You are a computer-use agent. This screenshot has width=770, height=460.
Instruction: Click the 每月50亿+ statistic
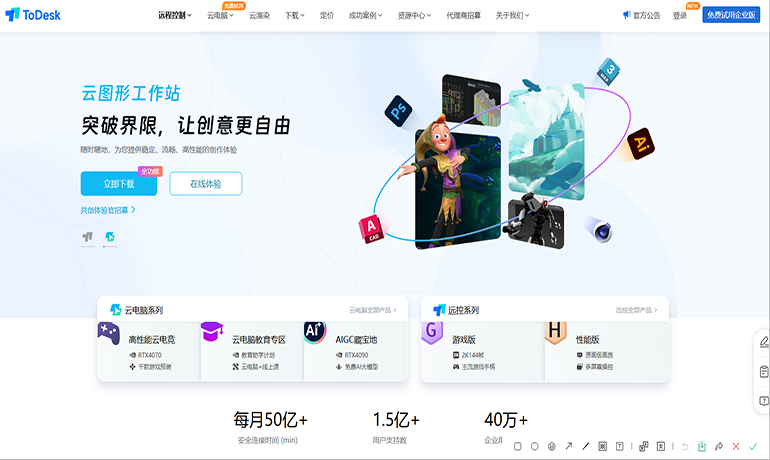point(270,420)
